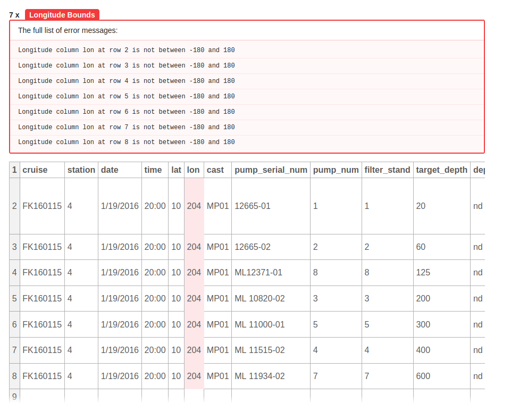Image resolution: width=511 pixels, height=420 pixels.
Task: Select the row 6 longitude error message
Action: click(247, 112)
